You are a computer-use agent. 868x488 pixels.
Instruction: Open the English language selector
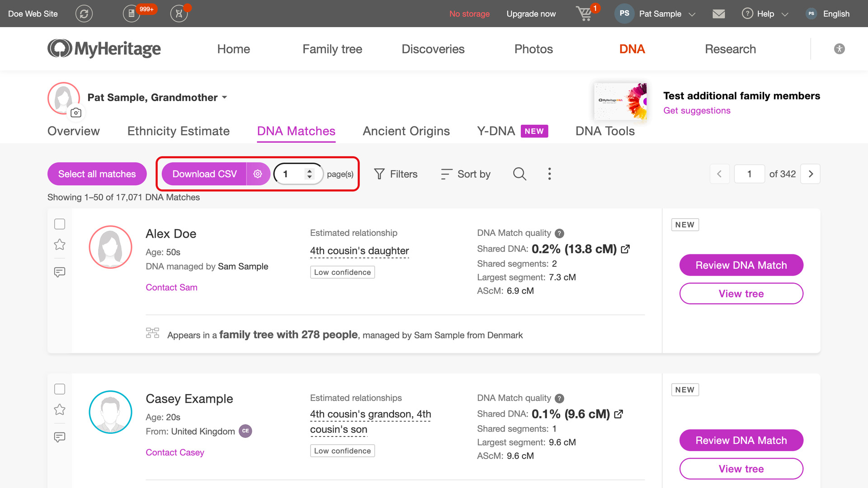tap(828, 14)
